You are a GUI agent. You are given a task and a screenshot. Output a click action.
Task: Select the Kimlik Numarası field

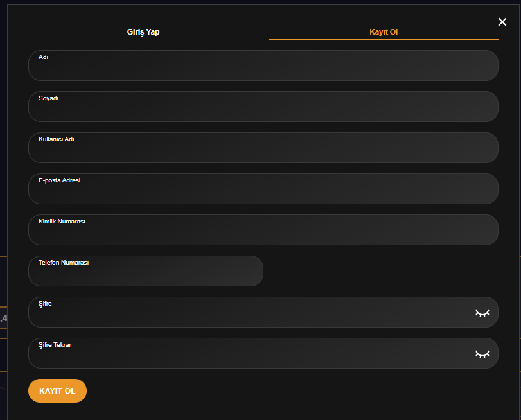(x=263, y=230)
